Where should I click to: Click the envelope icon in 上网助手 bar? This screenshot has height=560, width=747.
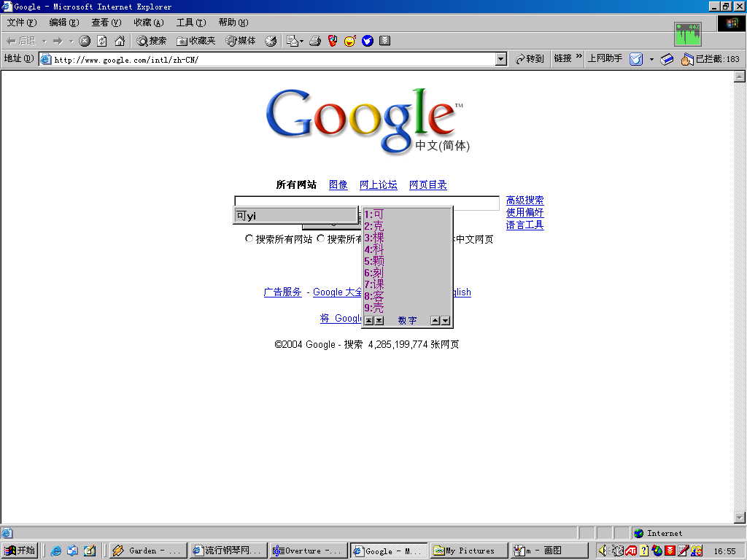(x=636, y=59)
